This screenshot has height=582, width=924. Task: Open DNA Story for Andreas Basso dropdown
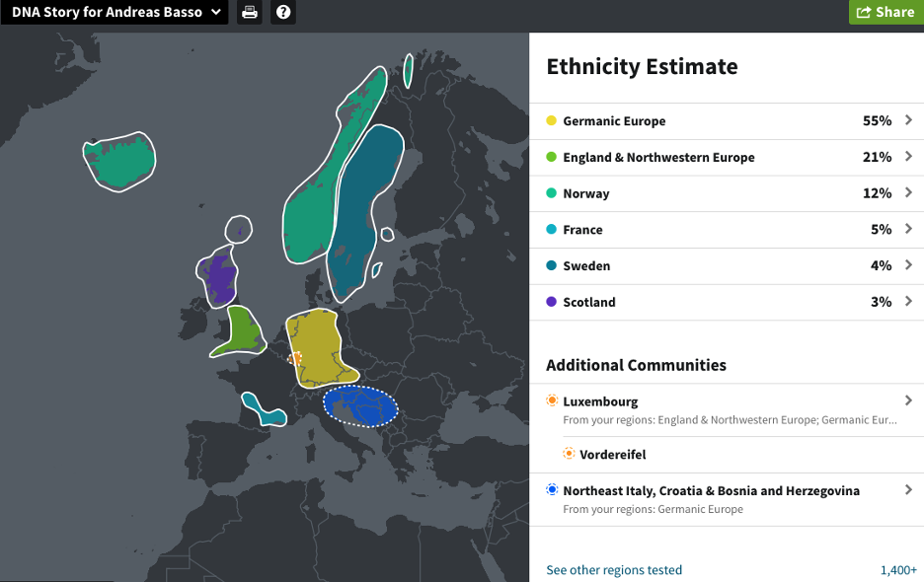pyautogui.click(x=115, y=12)
